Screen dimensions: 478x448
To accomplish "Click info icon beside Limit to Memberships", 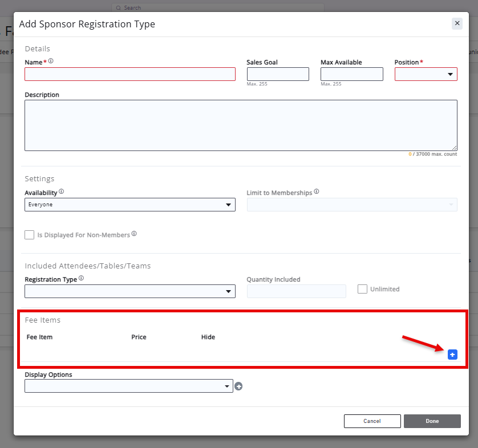I will pos(317,192).
